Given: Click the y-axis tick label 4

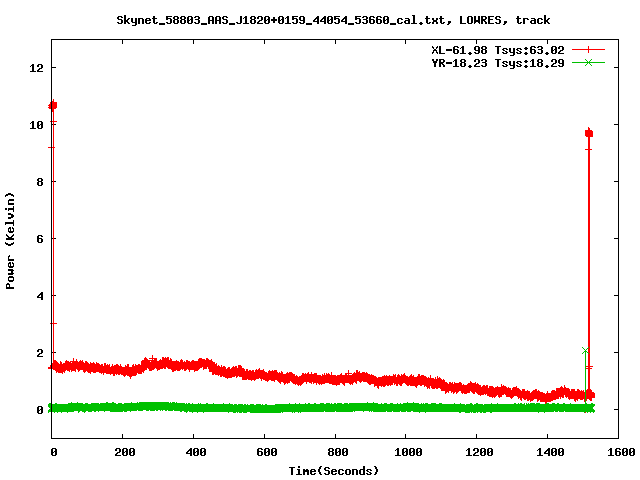Looking at the screenshot, I should coord(40,296).
